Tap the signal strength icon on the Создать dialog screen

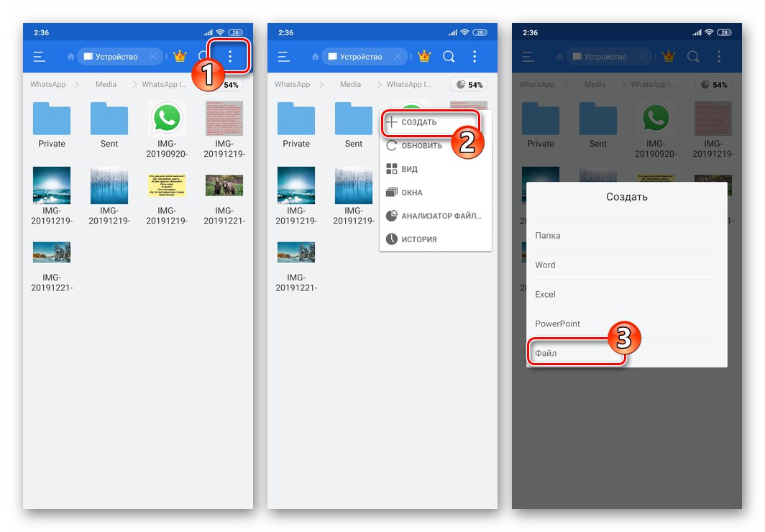tap(697, 32)
